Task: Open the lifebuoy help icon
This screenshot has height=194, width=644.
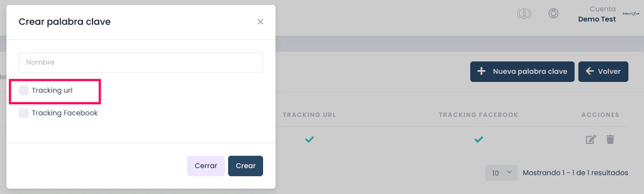Action: pyautogui.click(x=553, y=13)
